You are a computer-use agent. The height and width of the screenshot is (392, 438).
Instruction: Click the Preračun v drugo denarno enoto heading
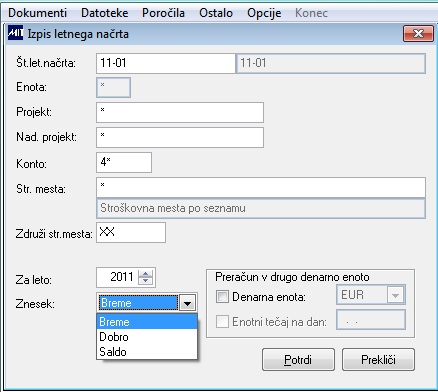292,277
